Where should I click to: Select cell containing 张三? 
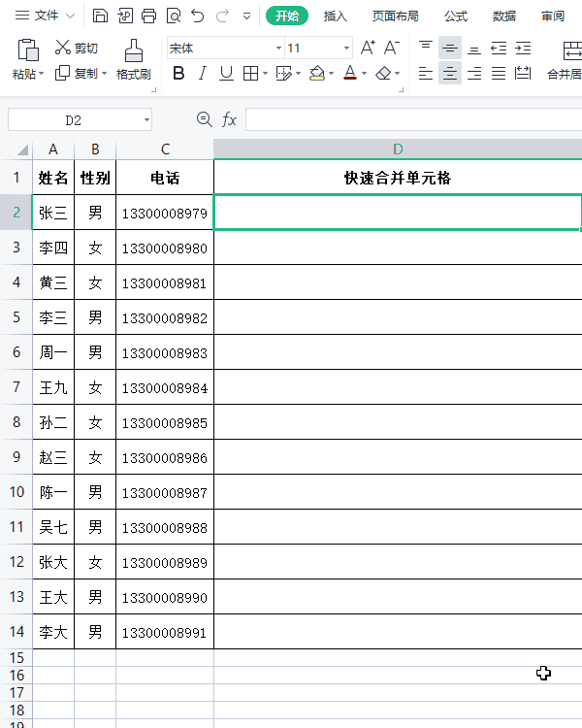tap(53, 213)
